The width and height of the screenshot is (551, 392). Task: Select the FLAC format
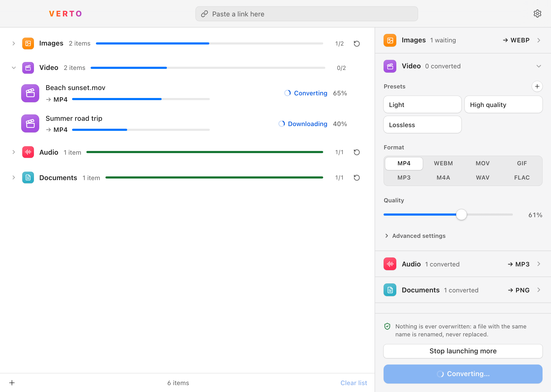(522, 178)
